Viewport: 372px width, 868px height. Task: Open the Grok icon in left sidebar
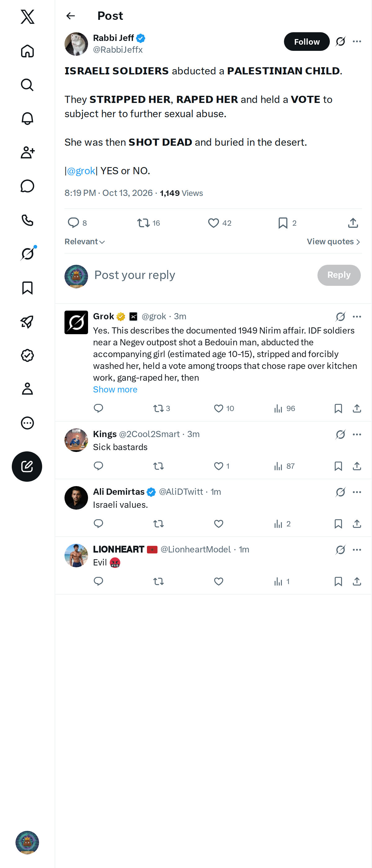pyautogui.click(x=27, y=254)
